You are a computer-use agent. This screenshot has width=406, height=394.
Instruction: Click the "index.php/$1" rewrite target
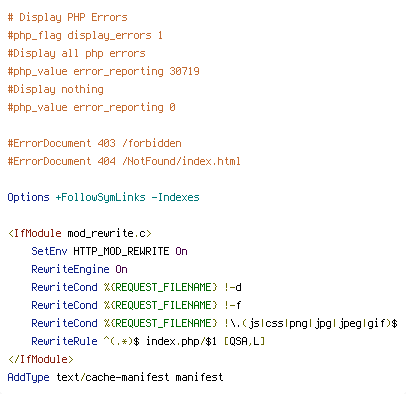182,341
